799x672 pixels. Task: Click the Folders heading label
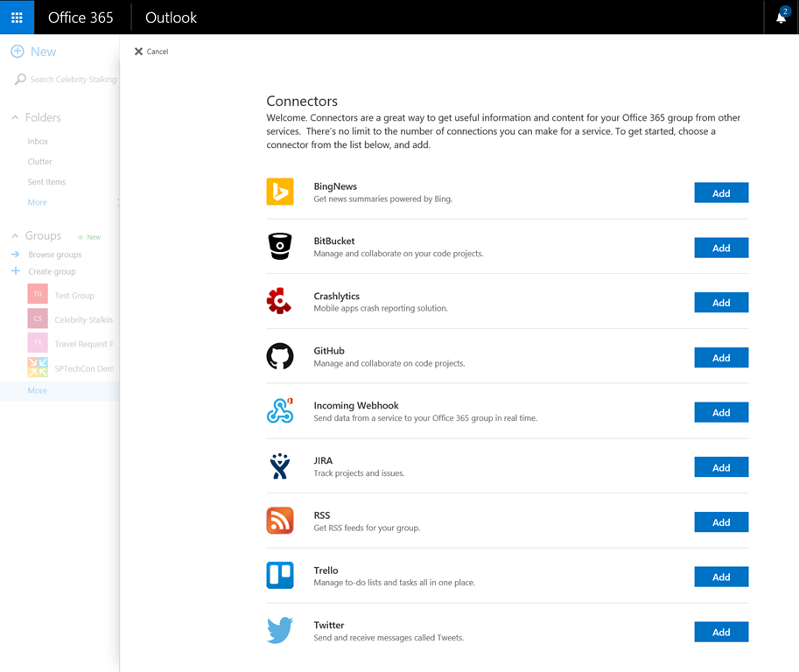tap(43, 118)
